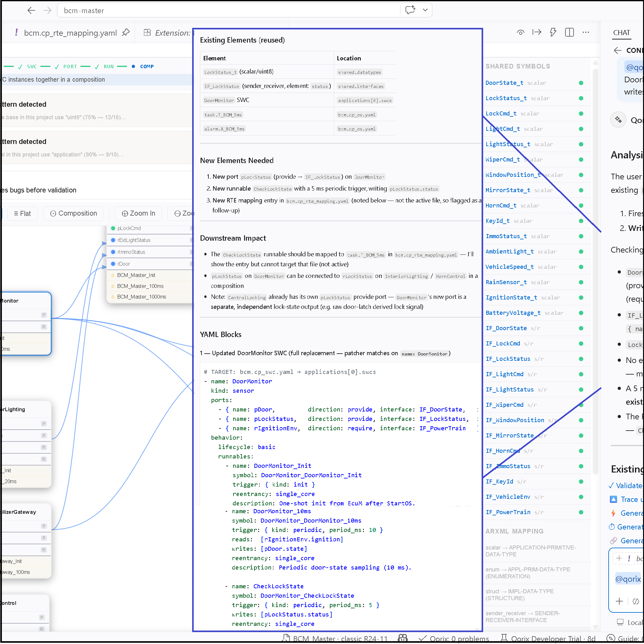Click the chain-link Generate link in chat
644x644 pixels.
pyautogui.click(x=626, y=541)
